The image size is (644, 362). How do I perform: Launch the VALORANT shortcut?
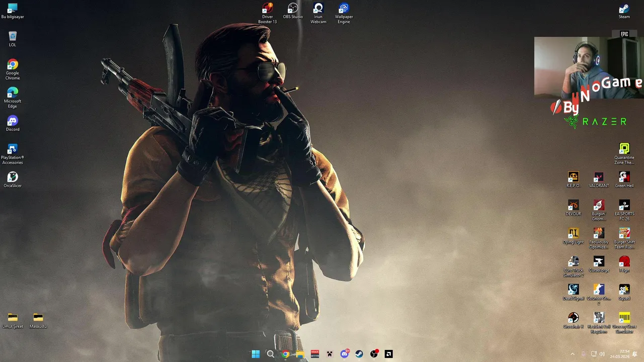click(x=599, y=180)
